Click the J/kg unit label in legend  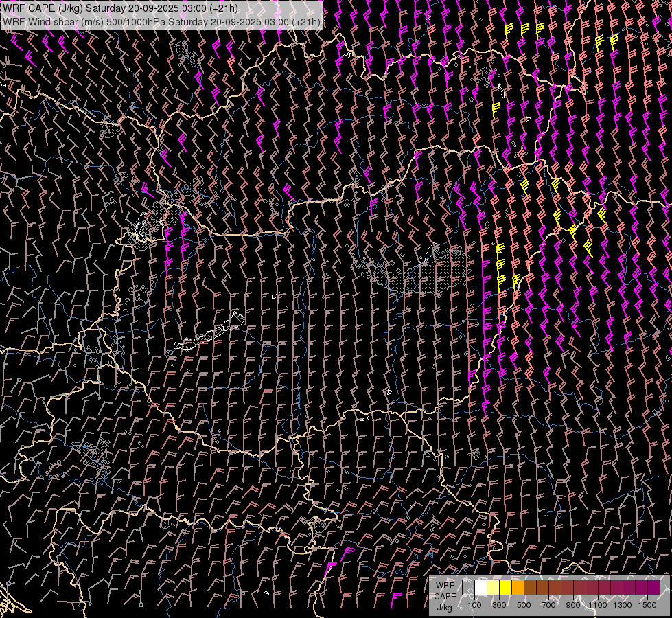pos(445,607)
